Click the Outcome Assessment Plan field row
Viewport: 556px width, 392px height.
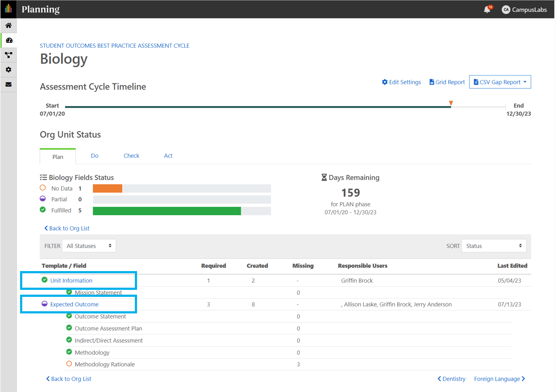tap(288, 328)
